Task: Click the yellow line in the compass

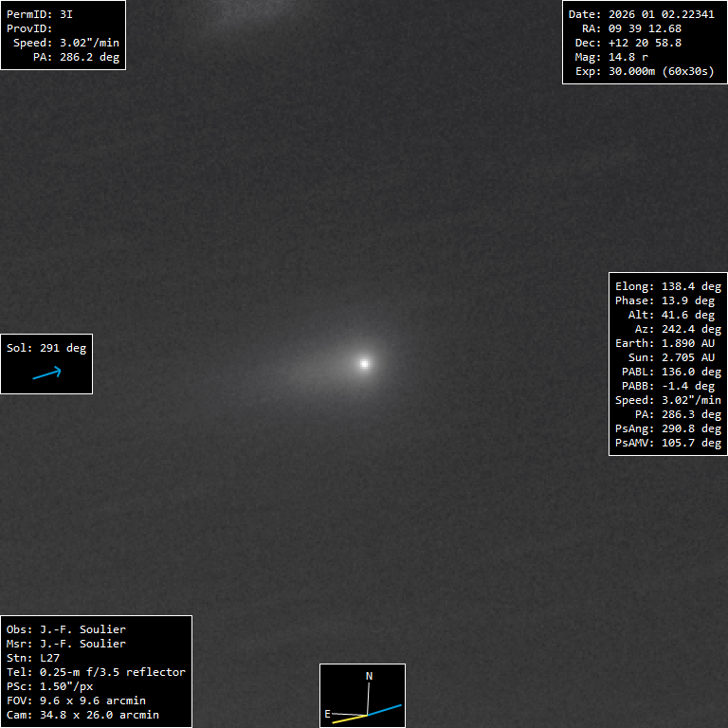Action: tap(349, 719)
